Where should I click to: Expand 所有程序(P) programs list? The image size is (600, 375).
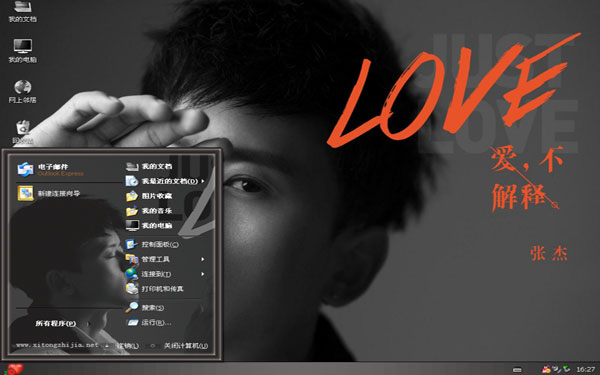tap(56, 323)
